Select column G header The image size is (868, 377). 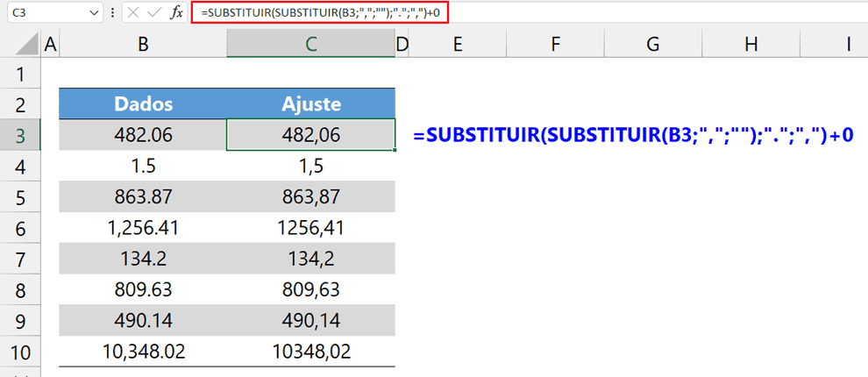[652, 46]
